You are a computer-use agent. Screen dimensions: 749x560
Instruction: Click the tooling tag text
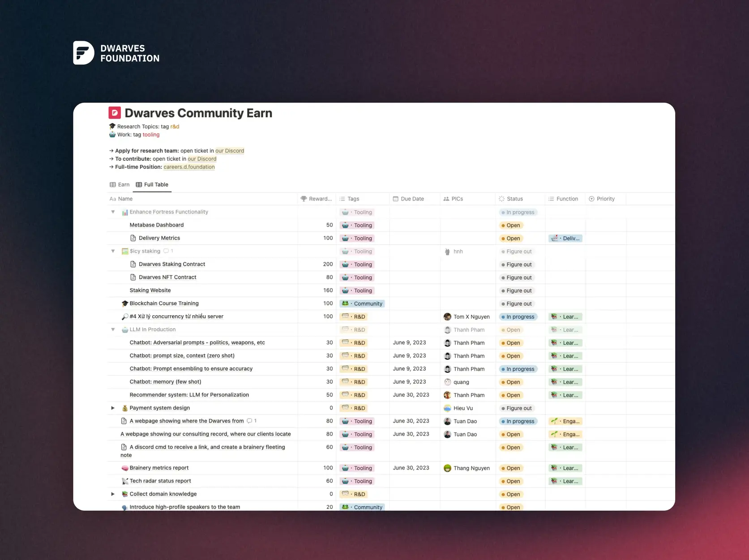click(151, 135)
